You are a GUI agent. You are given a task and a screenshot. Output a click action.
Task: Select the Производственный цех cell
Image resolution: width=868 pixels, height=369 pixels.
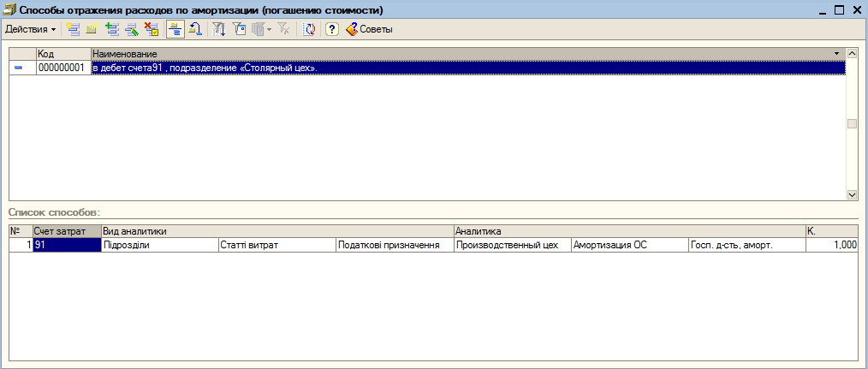[512, 245]
